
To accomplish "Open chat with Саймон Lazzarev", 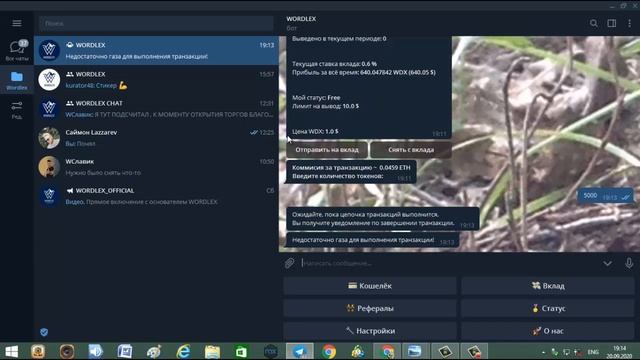I will click(x=156, y=138).
